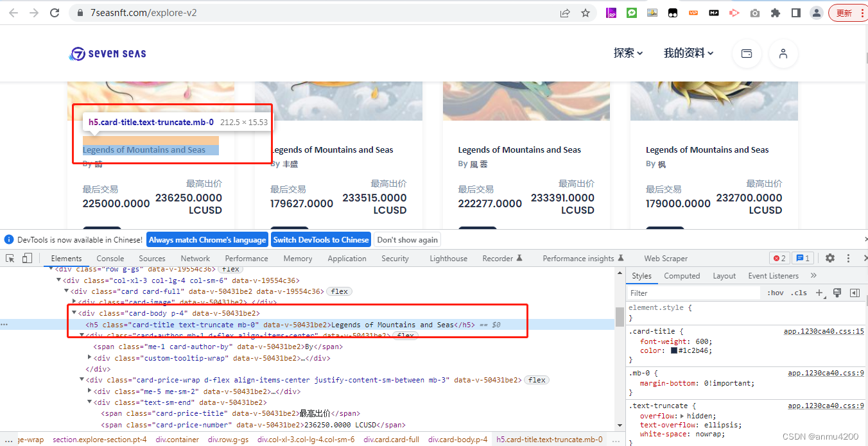Open the 我的资料 dropdown menu
Viewport: 868px width, 446px height.
click(x=688, y=53)
